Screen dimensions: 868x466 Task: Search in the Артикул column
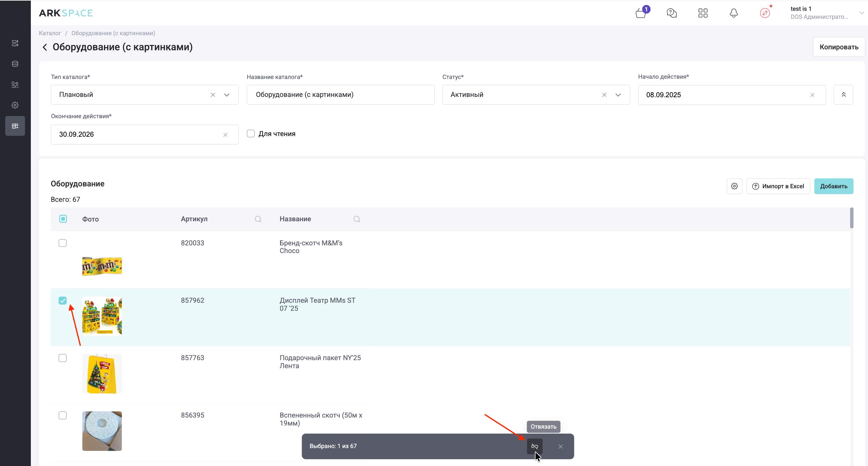pyautogui.click(x=258, y=219)
